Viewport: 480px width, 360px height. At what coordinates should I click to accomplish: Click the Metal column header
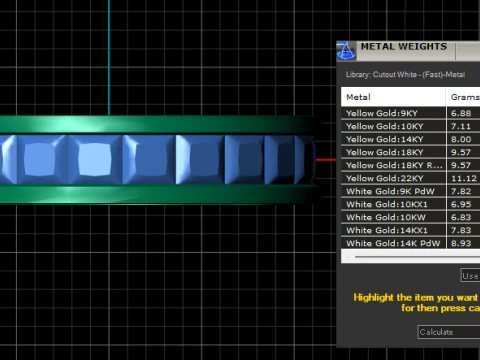coord(393,97)
